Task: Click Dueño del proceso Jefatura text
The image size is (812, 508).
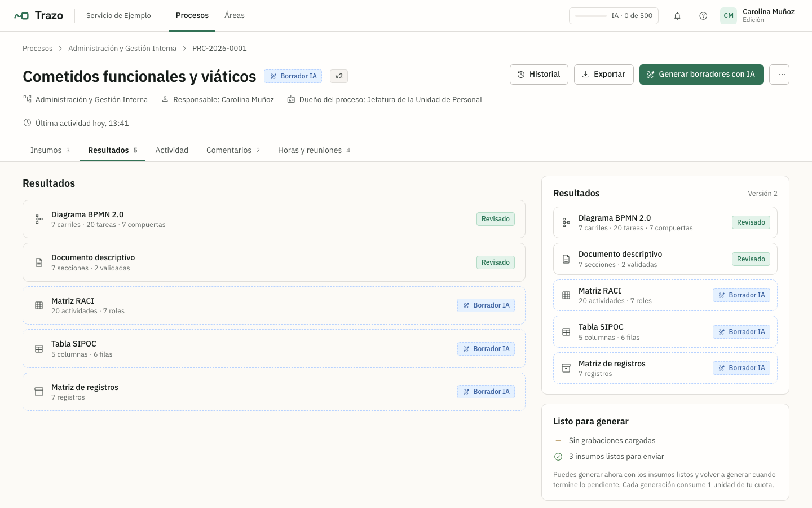Action: (x=391, y=100)
